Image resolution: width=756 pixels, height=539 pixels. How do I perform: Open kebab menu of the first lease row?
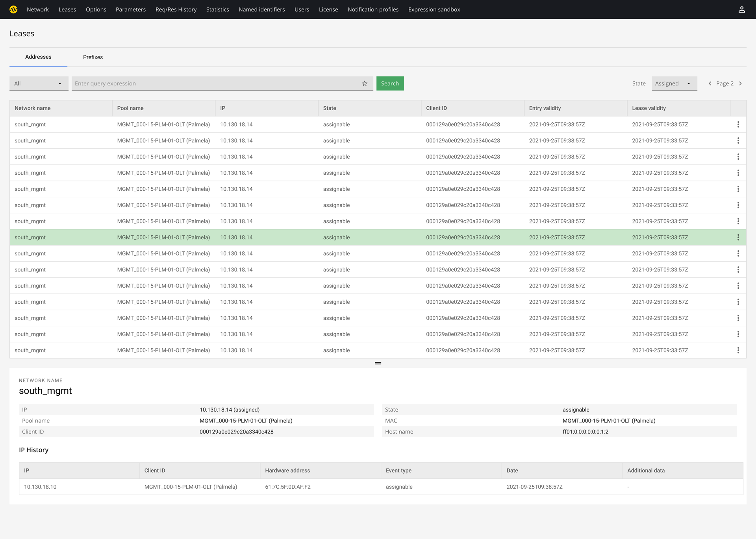click(x=738, y=124)
